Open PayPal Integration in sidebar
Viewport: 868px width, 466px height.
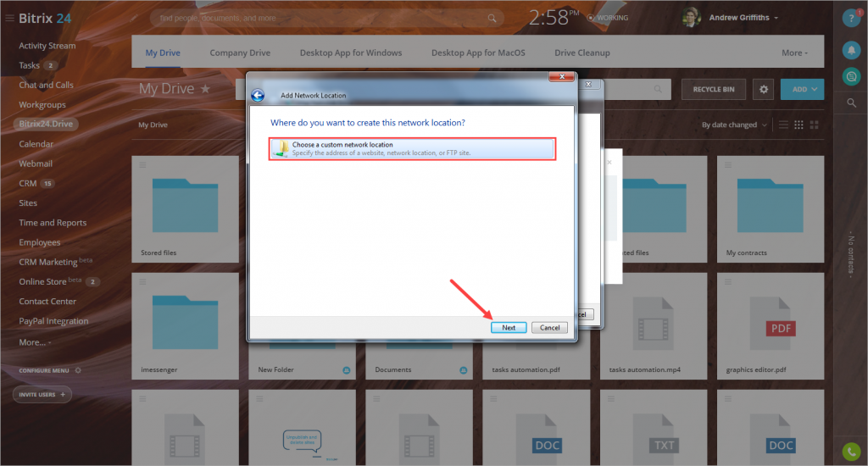click(53, 321)
